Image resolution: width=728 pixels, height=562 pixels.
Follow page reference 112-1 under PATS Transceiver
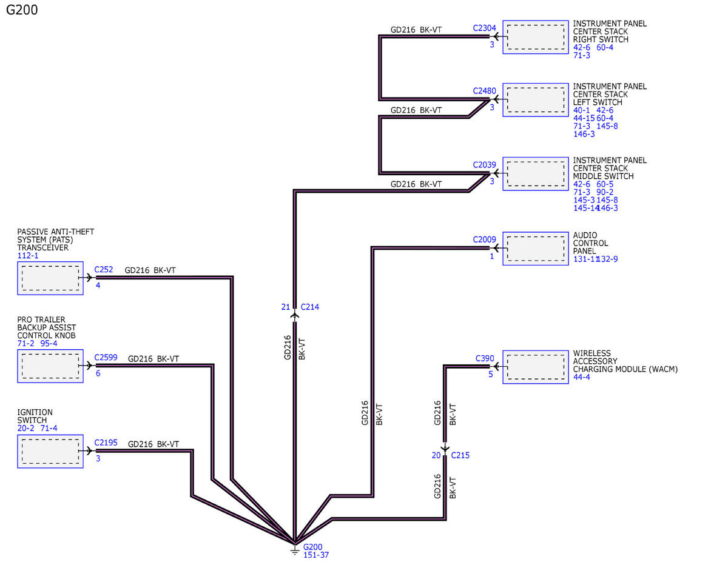click(x=28, y=256)
